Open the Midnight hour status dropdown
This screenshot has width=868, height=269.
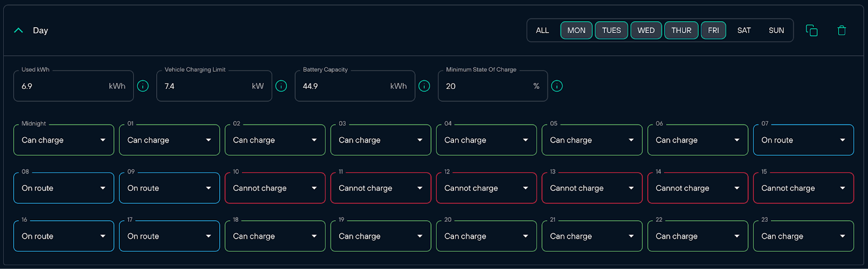63,140
